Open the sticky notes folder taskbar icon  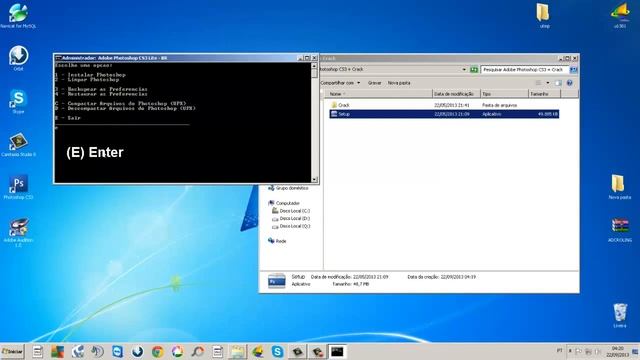(x=237, y=351)
